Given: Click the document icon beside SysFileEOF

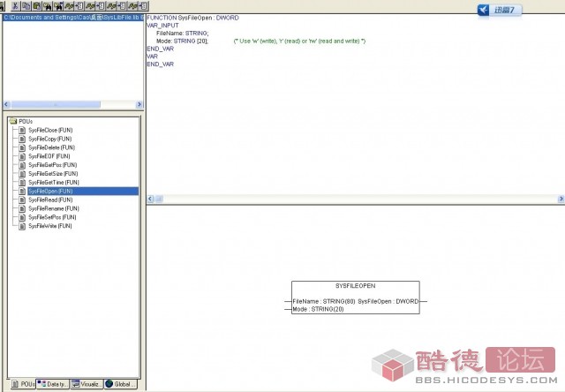Looking at the screenshot, I should click(22, 156).
